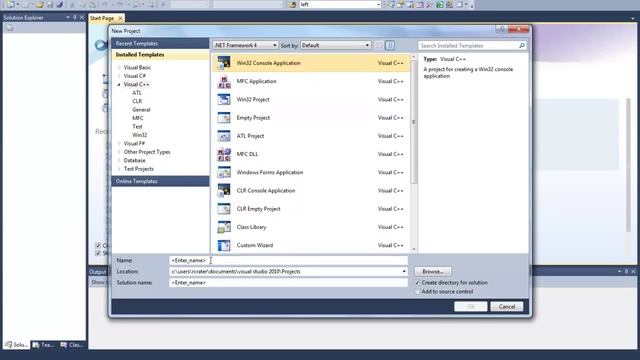This screenshot has height=360, width=640.
Task: Close the Start Page tab
Action: click(x=120, y=18)
